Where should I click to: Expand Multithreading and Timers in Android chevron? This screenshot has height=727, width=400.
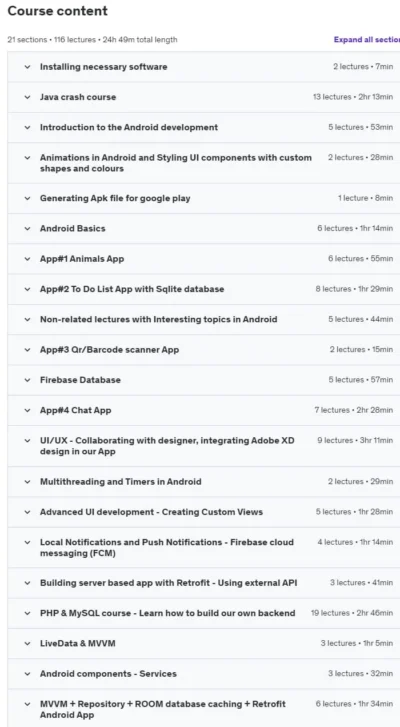(27, 482)
